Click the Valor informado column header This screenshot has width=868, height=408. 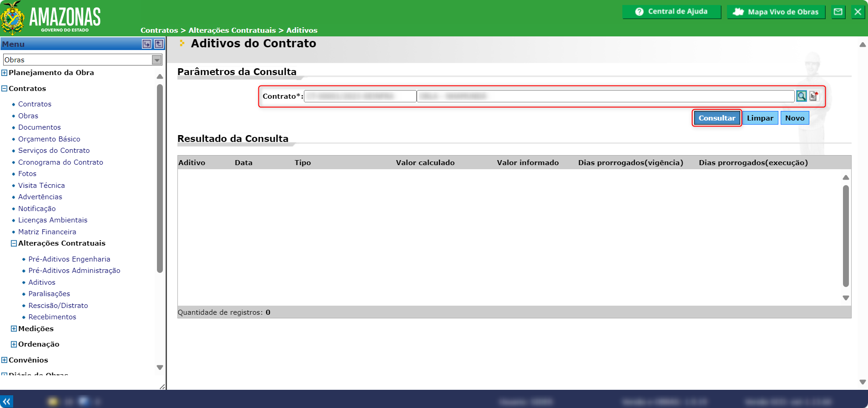[x=528, y=163]
